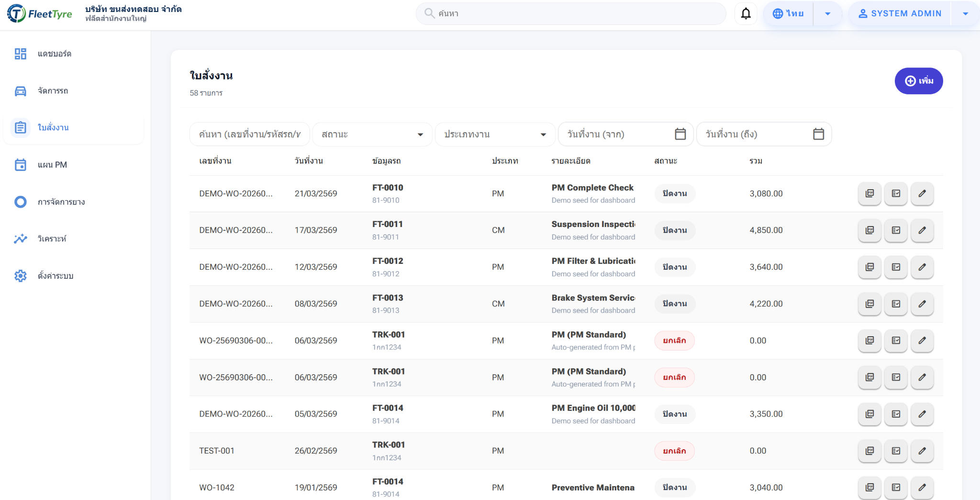Open ตั้งค่าระบบ system settings menu
Screen dimensions: 980x500
(x=55, y=276)
